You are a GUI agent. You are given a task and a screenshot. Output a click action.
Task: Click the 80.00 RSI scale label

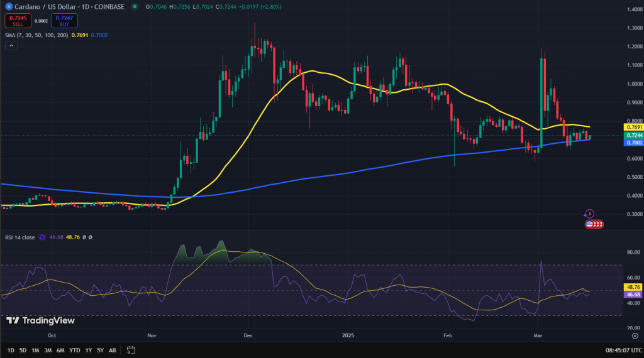[633, 252]
